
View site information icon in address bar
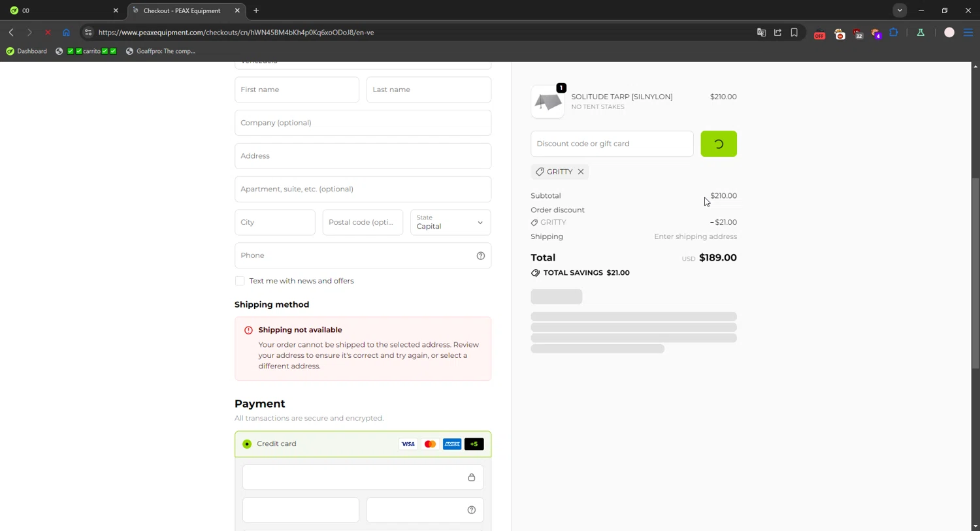pyautogui.click(x=88, y=32)
